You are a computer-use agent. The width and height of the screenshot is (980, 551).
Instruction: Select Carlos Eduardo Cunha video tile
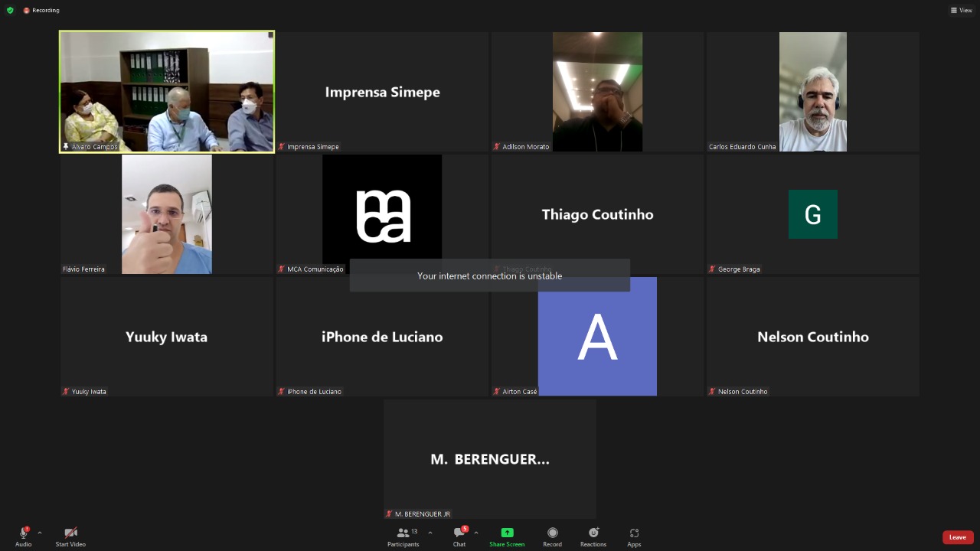pos(812,92)
